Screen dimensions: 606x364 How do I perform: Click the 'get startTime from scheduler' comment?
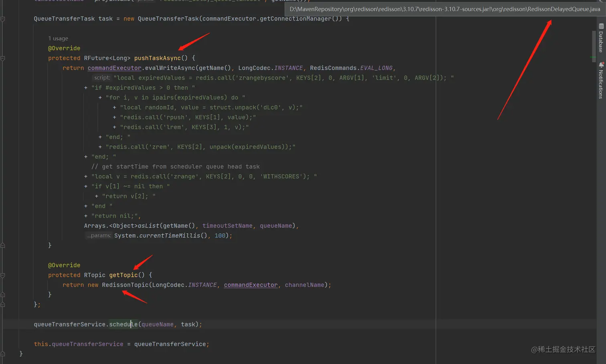point(176,167)
